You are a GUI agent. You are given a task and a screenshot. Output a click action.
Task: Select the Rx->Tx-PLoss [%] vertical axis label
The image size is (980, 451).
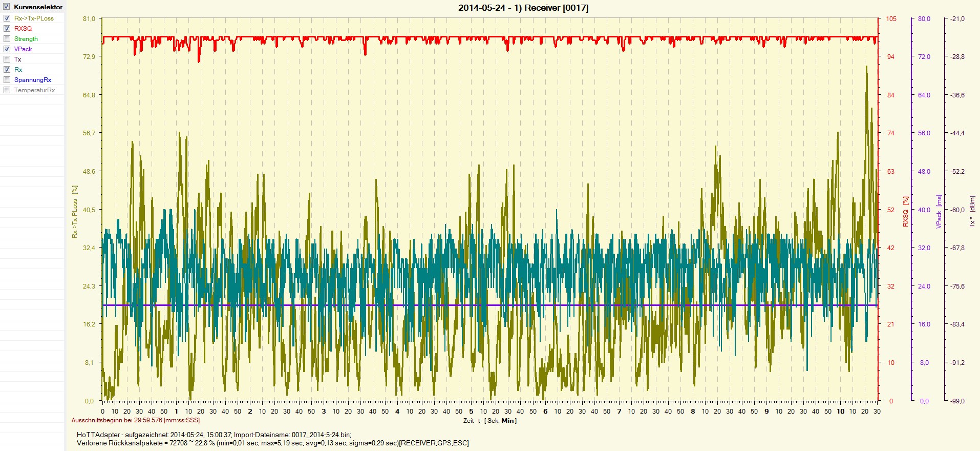click(75, 212)
